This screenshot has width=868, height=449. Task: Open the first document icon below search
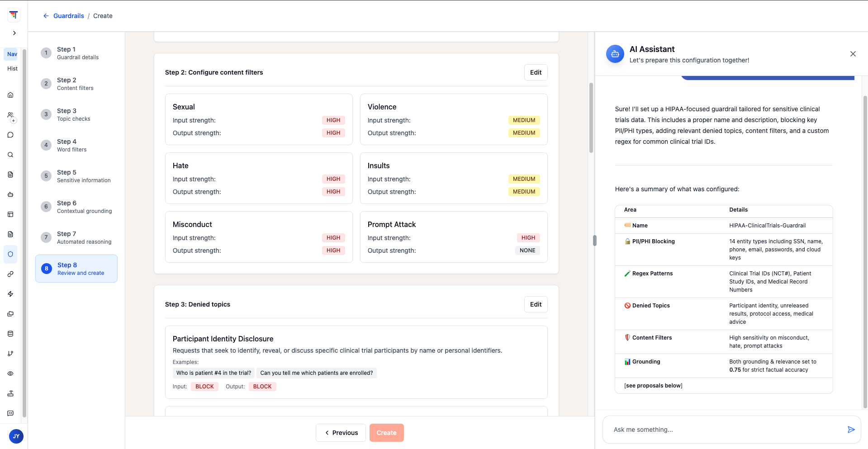pyautogui.click(x=10, y=175)
